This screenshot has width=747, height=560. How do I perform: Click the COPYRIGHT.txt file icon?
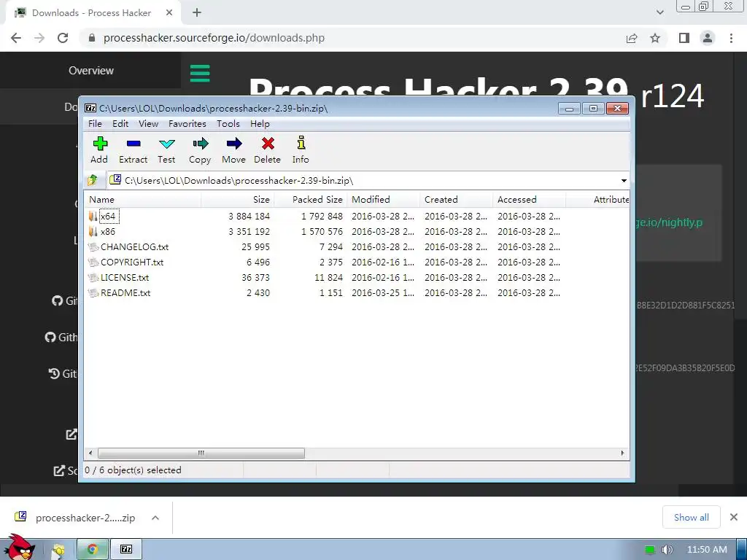pyautogui.click(x=93, y=262)
